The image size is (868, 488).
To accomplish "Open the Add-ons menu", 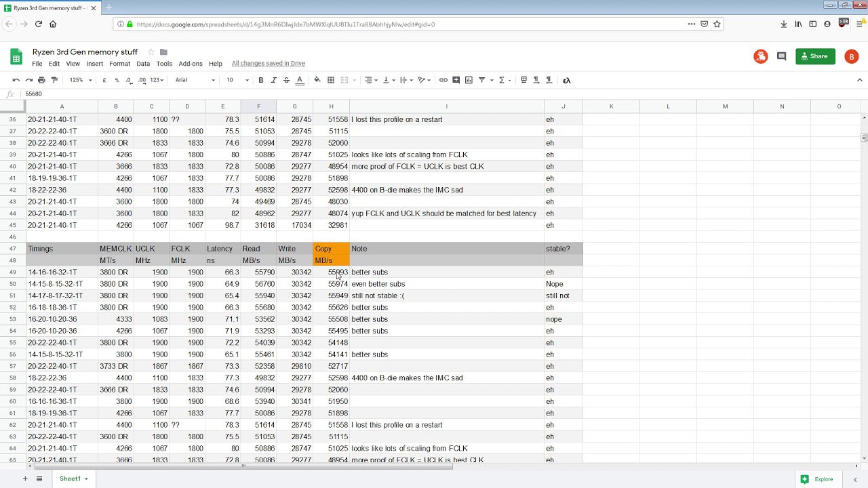I will pos(191,64).
